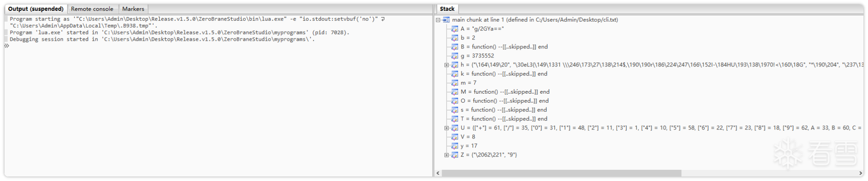This screenshot has width=868, height=181.
Task: Select the Stack panel tab
Action: 447,9
